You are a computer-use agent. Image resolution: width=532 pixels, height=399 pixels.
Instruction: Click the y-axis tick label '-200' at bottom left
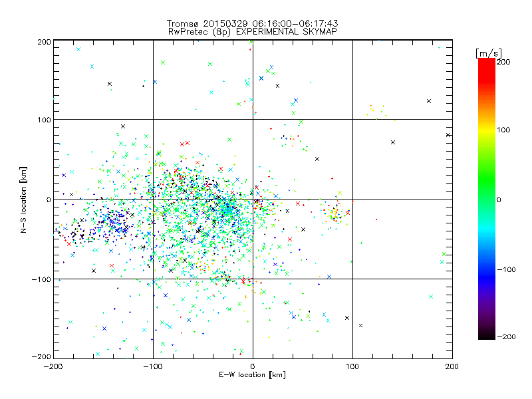41,356
